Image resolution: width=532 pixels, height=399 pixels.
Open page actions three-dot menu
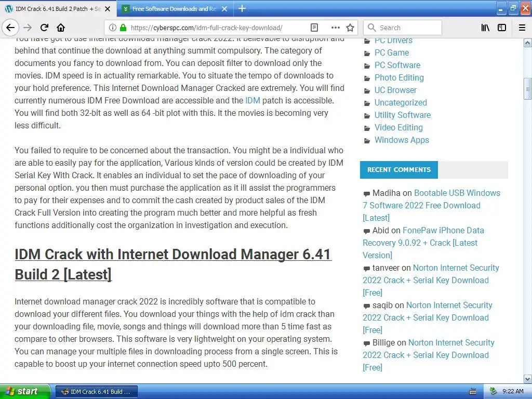(335, 28)
